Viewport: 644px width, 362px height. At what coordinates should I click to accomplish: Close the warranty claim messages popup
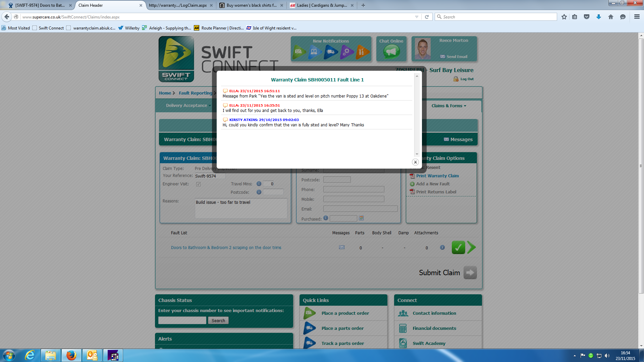[415, 162]
